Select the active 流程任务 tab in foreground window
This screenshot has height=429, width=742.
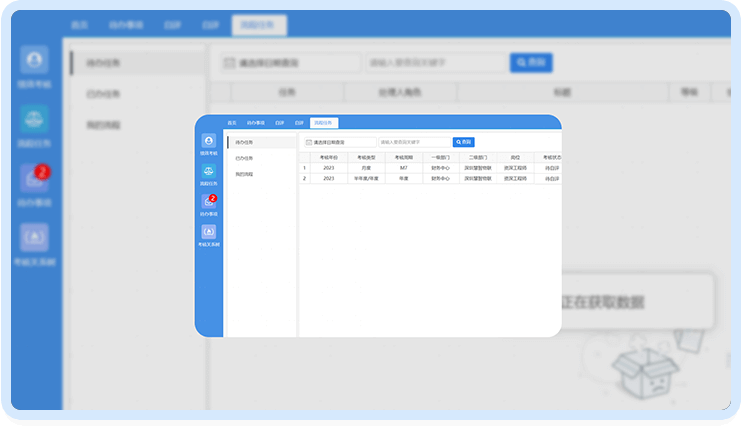pos(324,123)
